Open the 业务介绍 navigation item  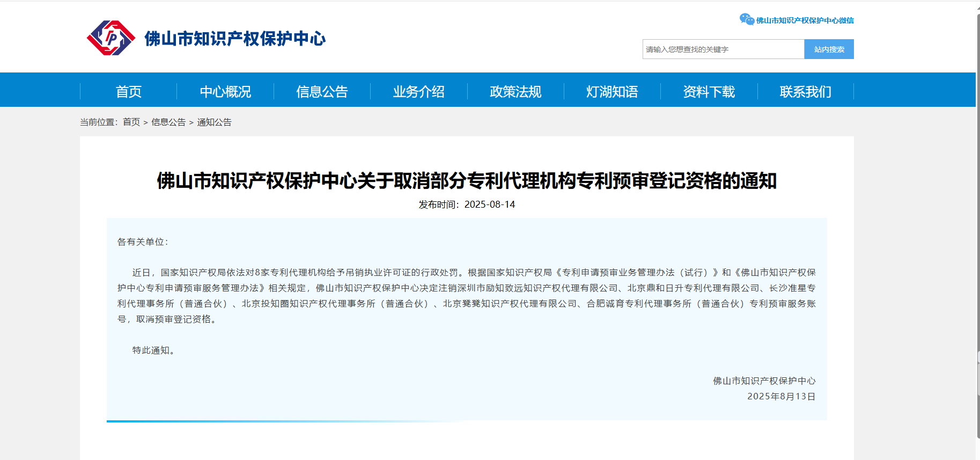coord(418,92)
